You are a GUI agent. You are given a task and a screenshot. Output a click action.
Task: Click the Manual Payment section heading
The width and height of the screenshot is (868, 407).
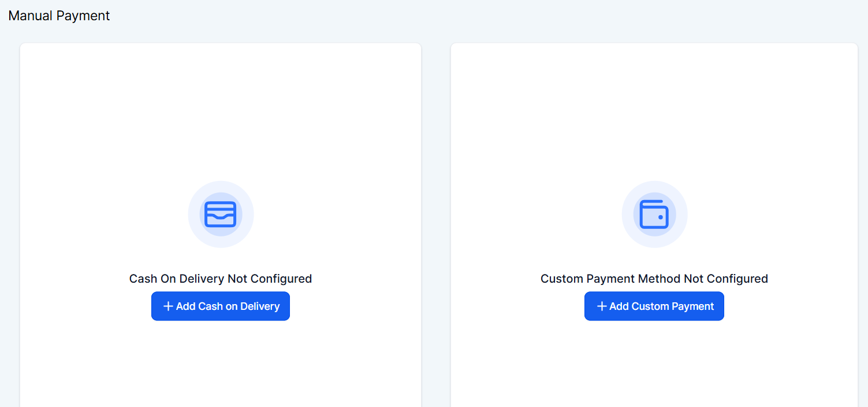click(59, 16)
